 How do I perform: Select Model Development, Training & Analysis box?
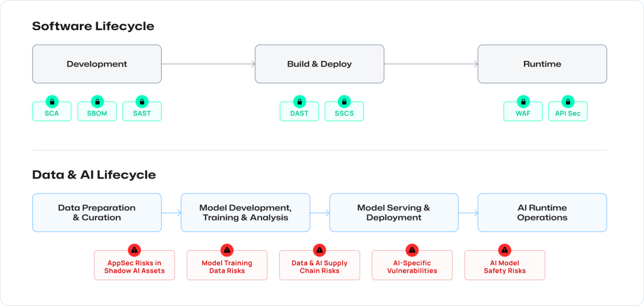[245, 212]
